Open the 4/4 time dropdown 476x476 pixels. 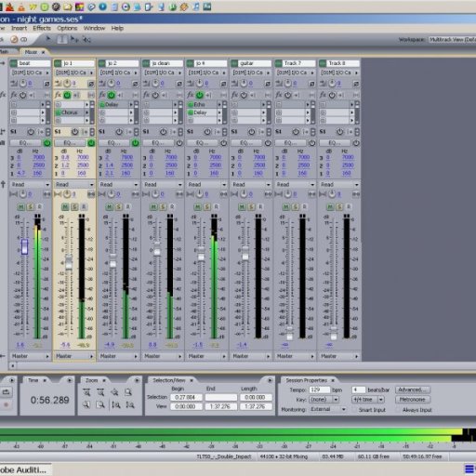(368, 400)
